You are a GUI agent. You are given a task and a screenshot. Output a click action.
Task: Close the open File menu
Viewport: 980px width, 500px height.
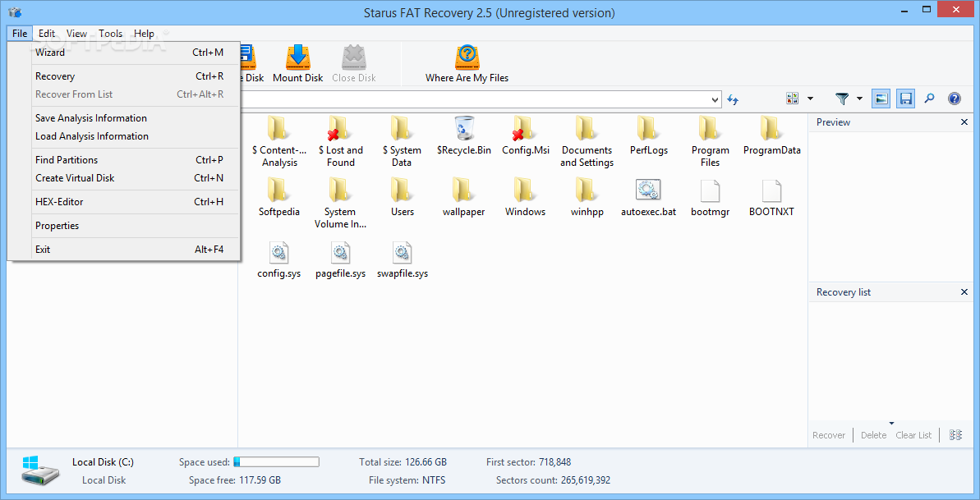(x=20, y=34)
